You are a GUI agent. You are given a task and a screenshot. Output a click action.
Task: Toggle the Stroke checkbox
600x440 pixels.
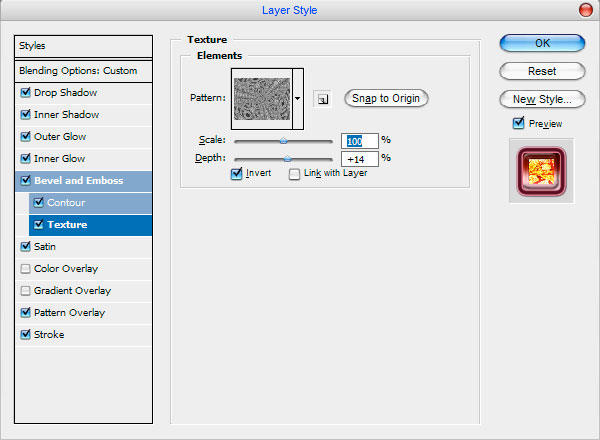coord(26,334)
